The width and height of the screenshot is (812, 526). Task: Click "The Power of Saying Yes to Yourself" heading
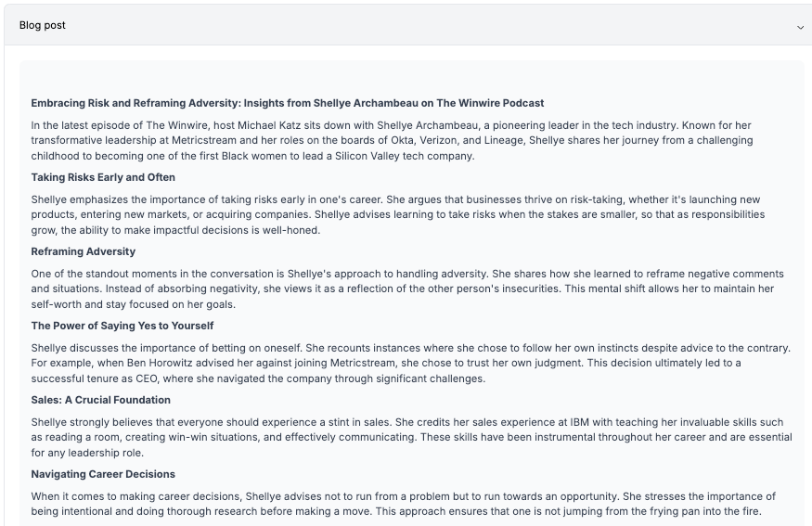tap(122, 326)
